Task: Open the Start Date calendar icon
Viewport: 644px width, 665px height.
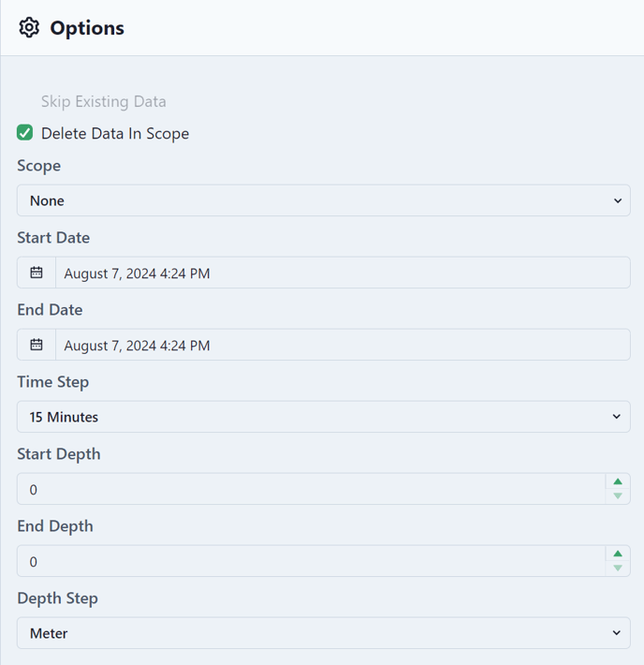Action: 37,273
